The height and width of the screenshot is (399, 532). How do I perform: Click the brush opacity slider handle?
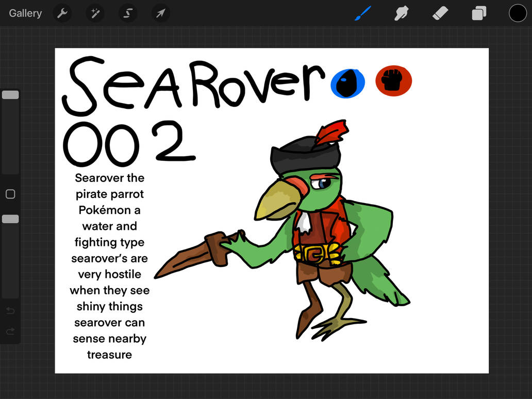tap(10, 219)
